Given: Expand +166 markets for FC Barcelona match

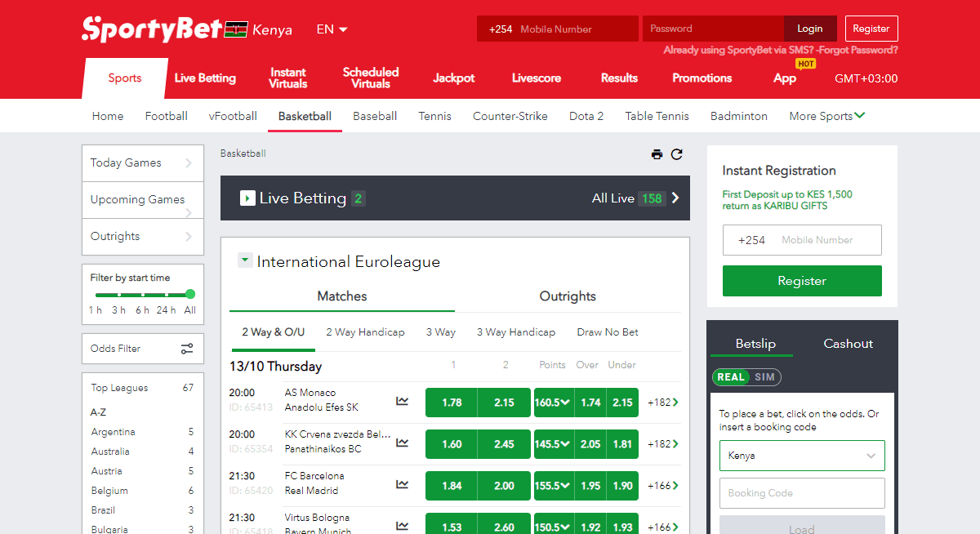Looking at the screenshot, I should 663,486.
